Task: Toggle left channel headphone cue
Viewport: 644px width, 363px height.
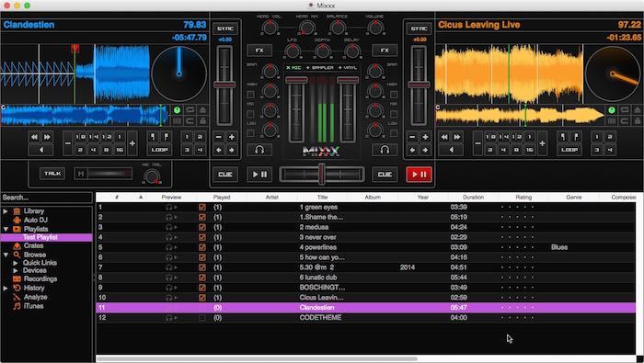Action: click(x=259, y=150)
